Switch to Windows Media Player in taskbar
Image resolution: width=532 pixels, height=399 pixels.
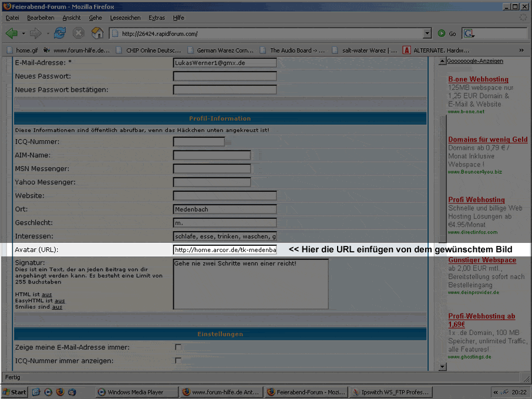click(136, 392)
